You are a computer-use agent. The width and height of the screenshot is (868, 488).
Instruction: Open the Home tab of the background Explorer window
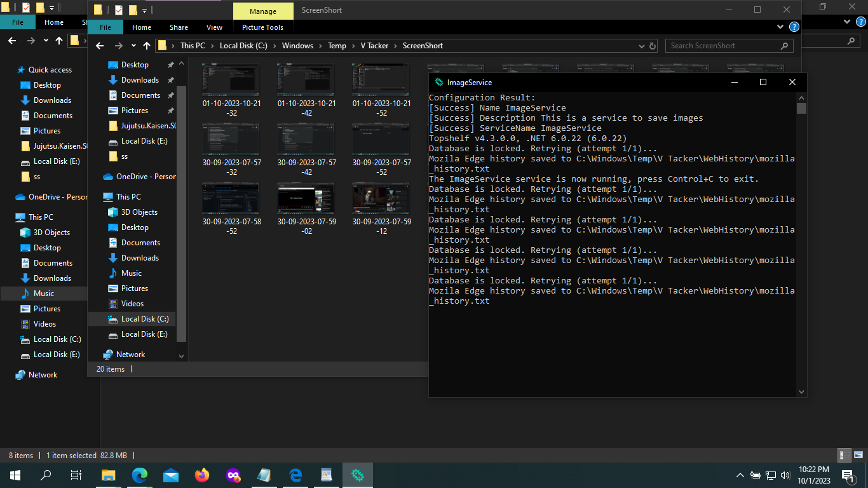point(54,22)
